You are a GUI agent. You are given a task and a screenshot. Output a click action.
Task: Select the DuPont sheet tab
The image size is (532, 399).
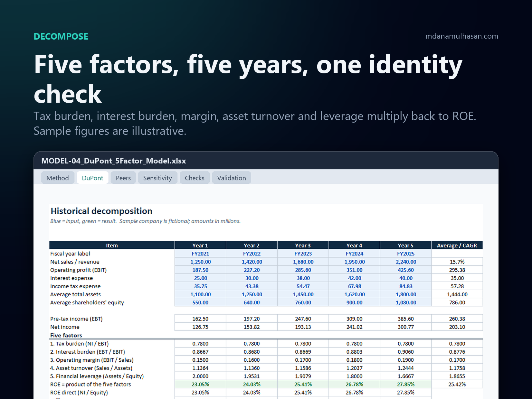(x=92, y=178)
